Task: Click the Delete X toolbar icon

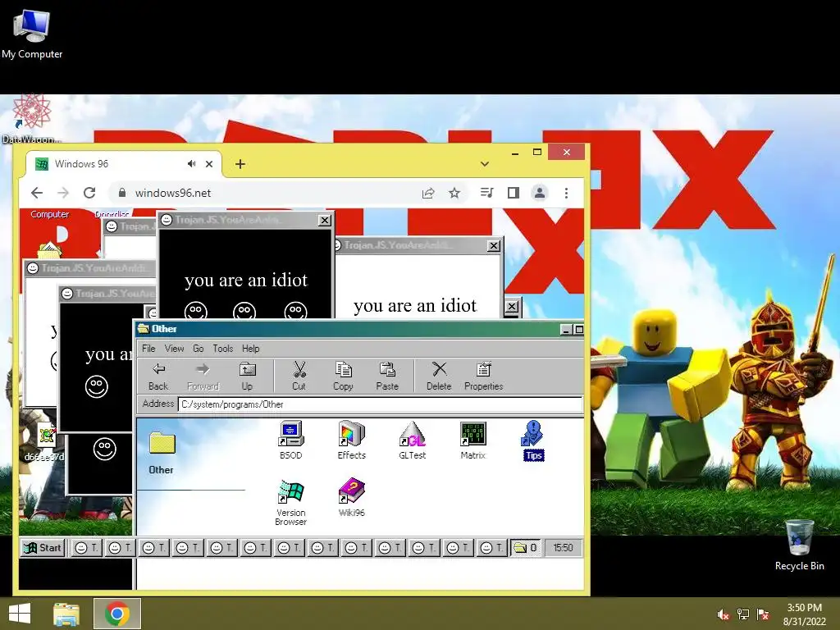Action: (439, 377)
